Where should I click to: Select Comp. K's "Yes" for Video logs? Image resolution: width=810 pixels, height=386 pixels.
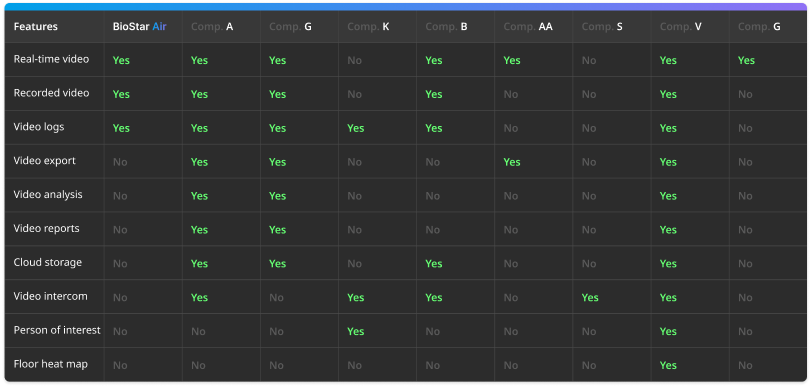(x=355, y=128)
